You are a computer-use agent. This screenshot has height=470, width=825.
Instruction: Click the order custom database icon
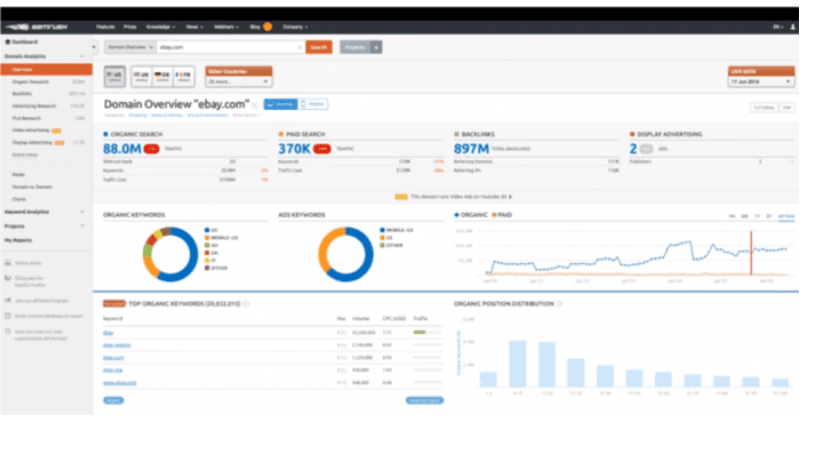(x=7, y=316)
